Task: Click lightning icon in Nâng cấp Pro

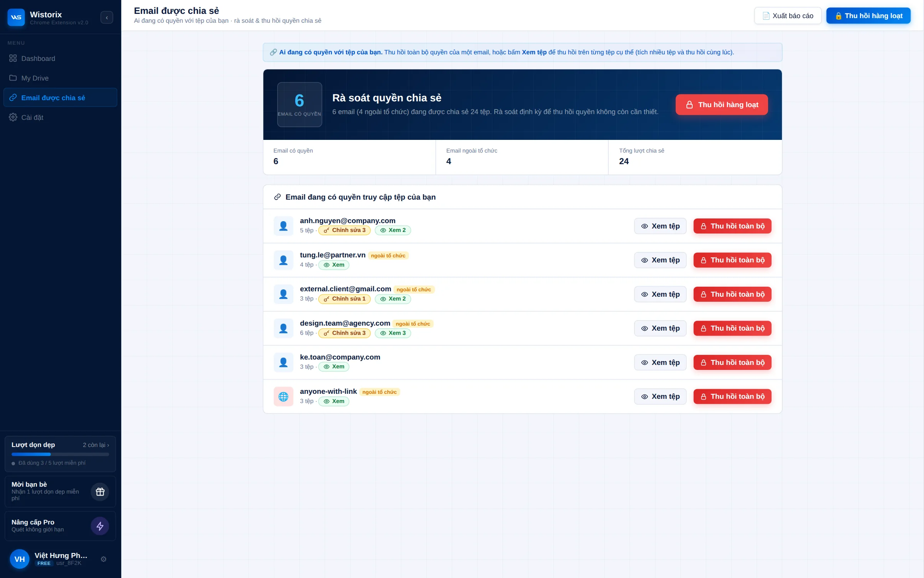Action: coord(100,526)
